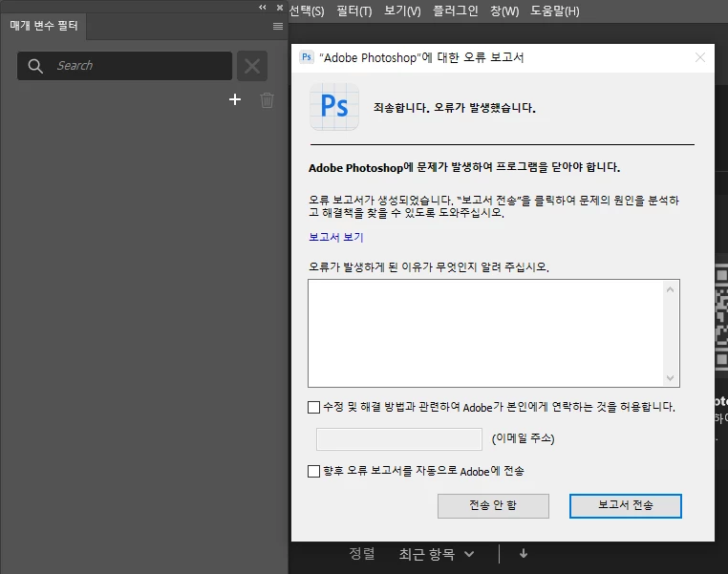Close the 매개 변수 필터 panel with the small x
The height and width of the screenshot is (574, 728).
coord(280,8)
